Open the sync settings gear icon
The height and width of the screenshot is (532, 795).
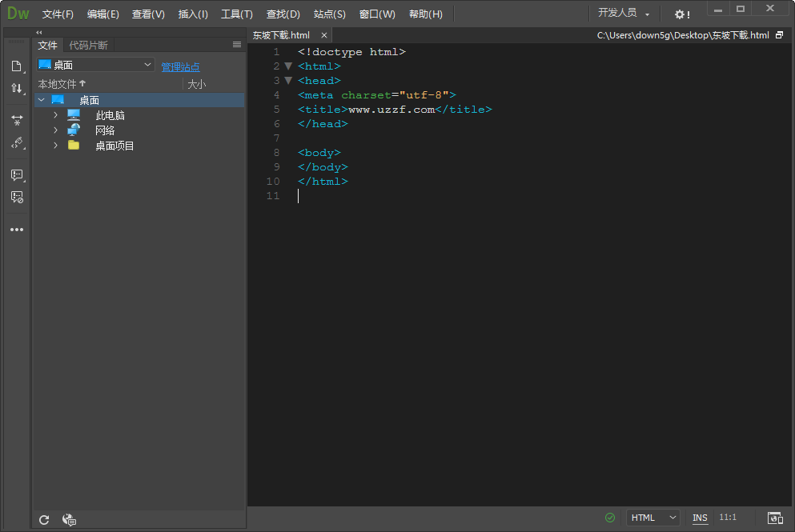[682, 14]
